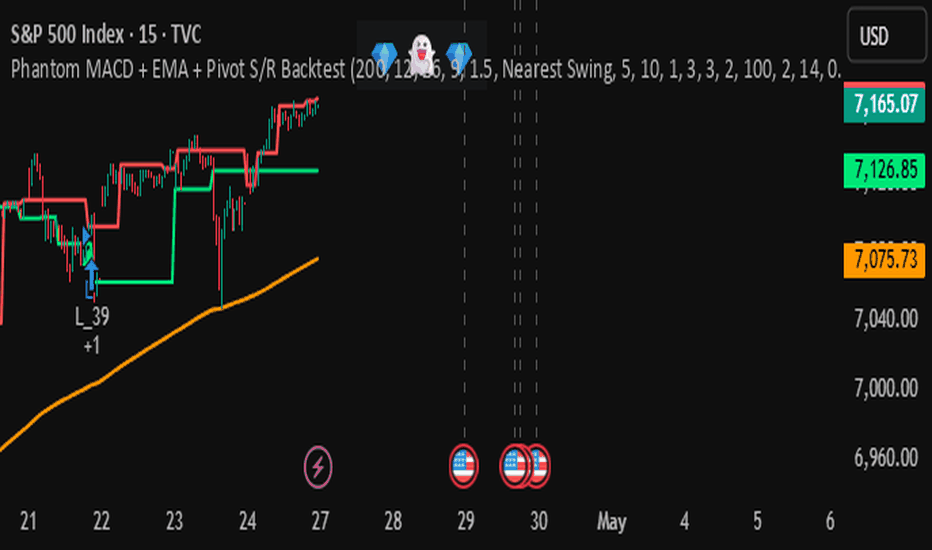Click the middle US flag event icon

click(514, 466)
